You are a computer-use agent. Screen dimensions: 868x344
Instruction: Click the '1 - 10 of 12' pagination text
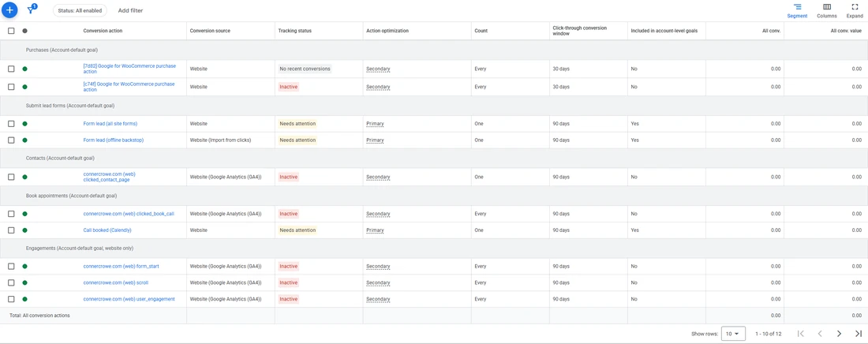point(767,334)
